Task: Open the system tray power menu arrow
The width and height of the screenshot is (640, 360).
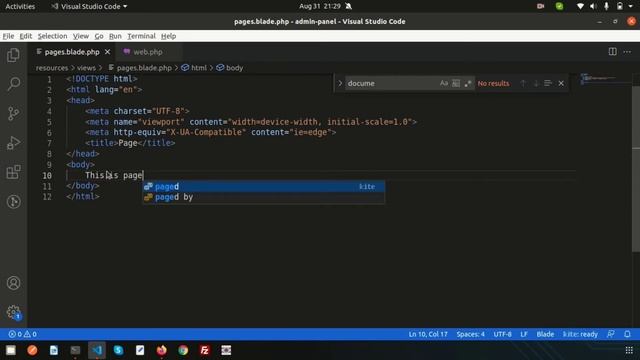Action: coord(631,6)
